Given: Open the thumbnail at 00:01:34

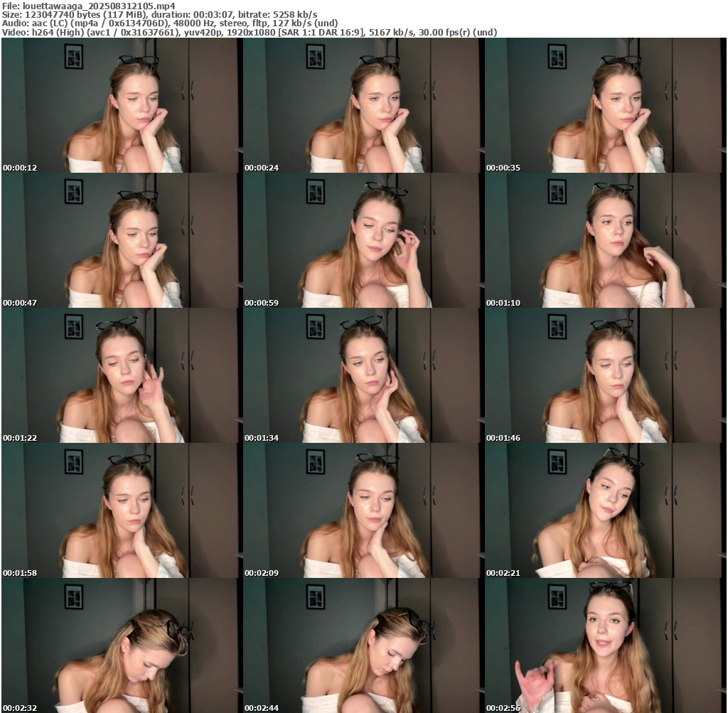Looking at the screenshot, I should tap(363, 375).
